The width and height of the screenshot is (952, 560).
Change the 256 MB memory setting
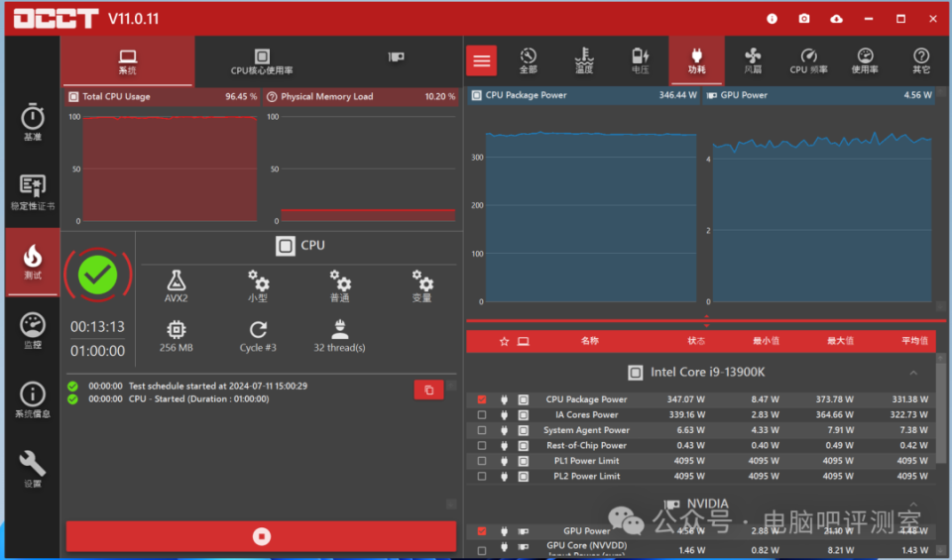(x=177, y=336)
